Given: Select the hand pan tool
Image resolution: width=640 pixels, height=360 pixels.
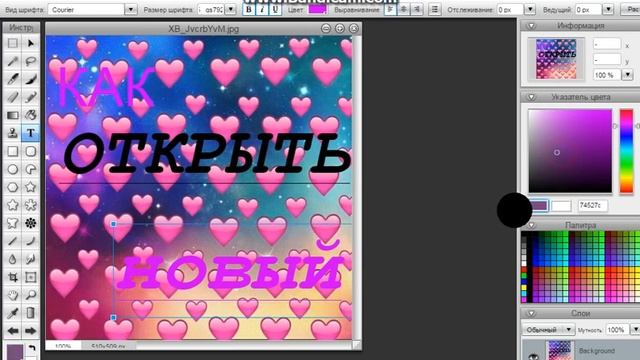Looking at the screenshot, I should point(13,295).
